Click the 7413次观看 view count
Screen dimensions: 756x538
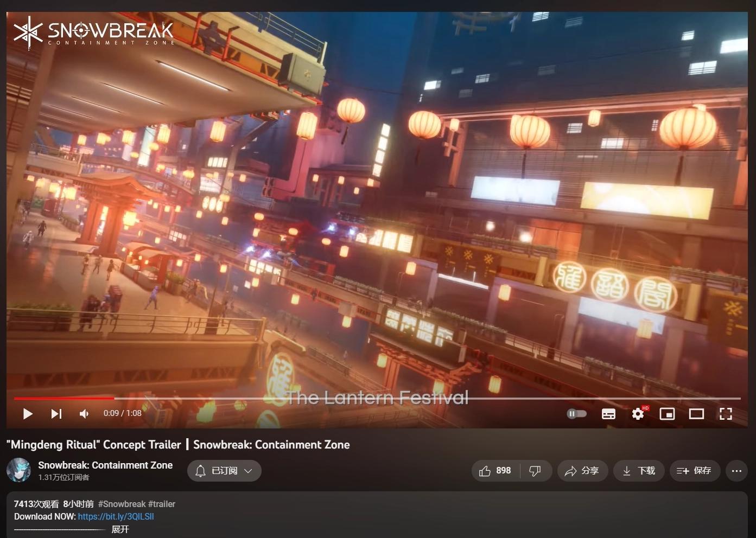[36, 504]
